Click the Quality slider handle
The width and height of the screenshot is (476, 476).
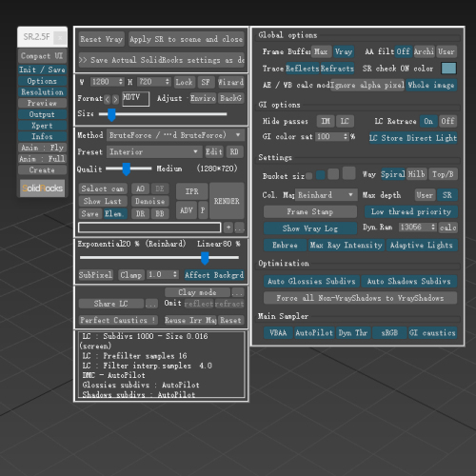[127, 169]
